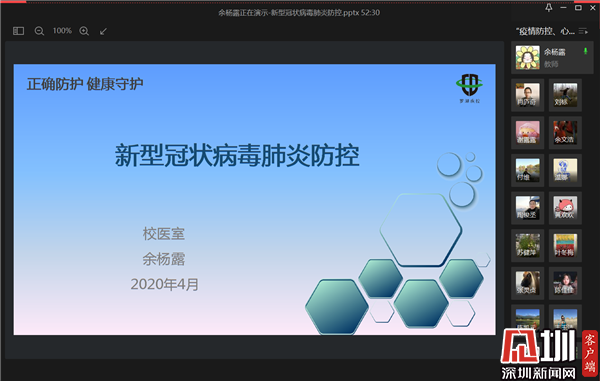600x381 pixels.
Task: Zoom out with the minus magnifier
Action: [39, 31]
